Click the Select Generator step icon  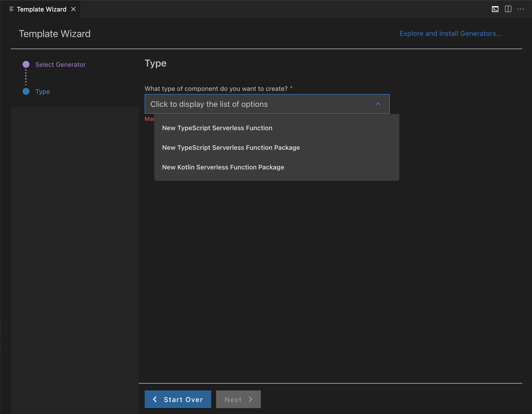click(x=26, y=64)
